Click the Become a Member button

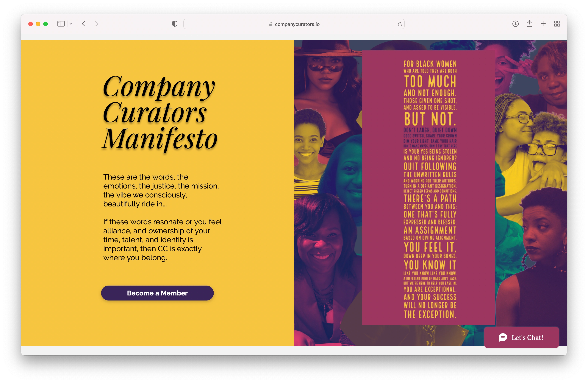coord(157,293)
